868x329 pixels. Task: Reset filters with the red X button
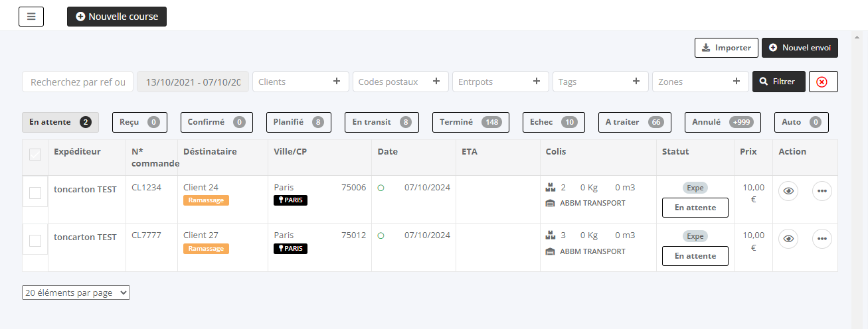(824, 82)
